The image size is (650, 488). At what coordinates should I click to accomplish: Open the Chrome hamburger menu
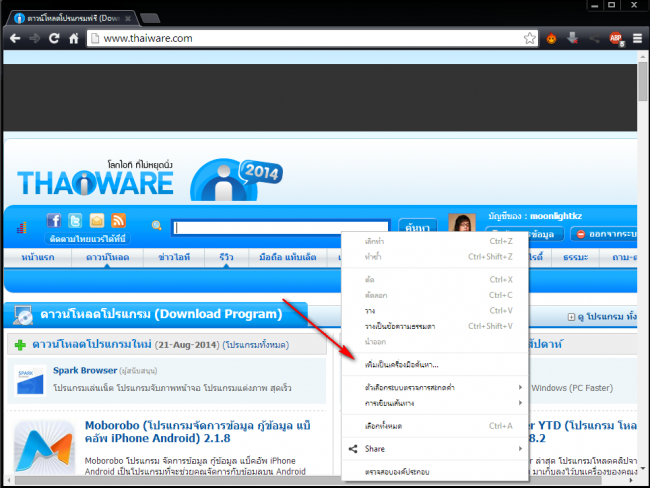638,39
